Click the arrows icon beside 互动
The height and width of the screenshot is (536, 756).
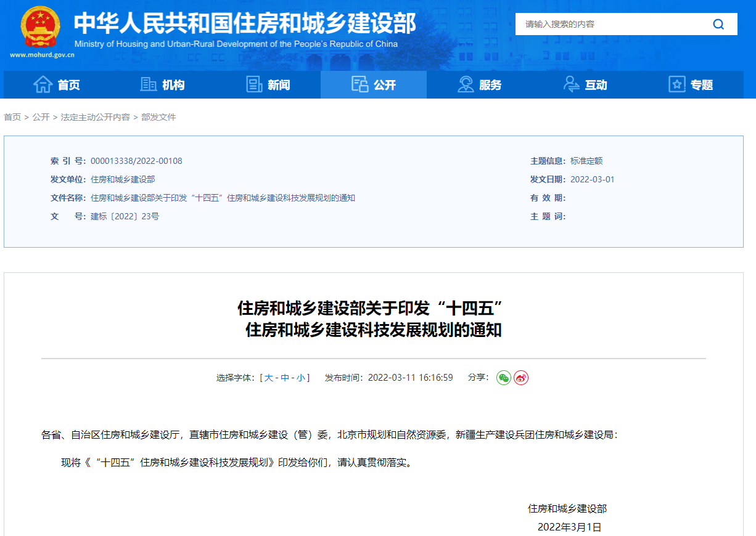coord(572,84)
